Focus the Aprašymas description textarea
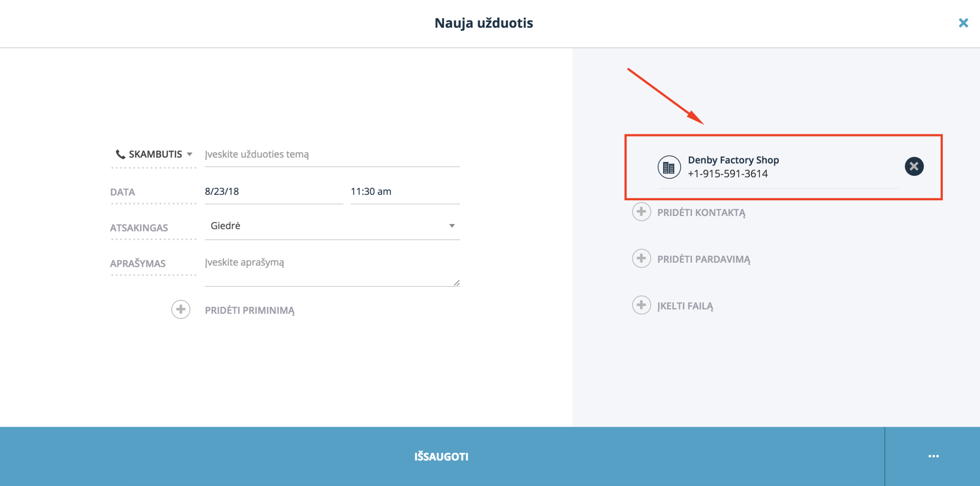The image size is (980, 486). tap(332, 270)
